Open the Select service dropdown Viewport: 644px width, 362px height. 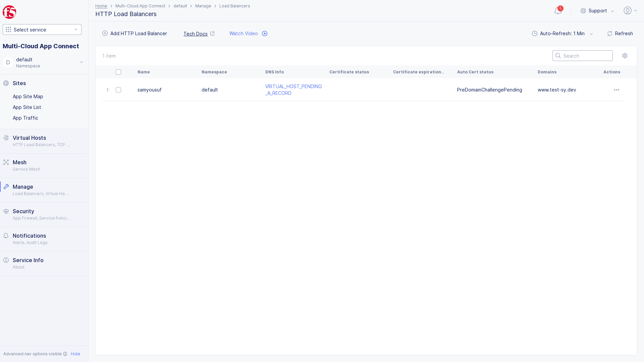42,29
